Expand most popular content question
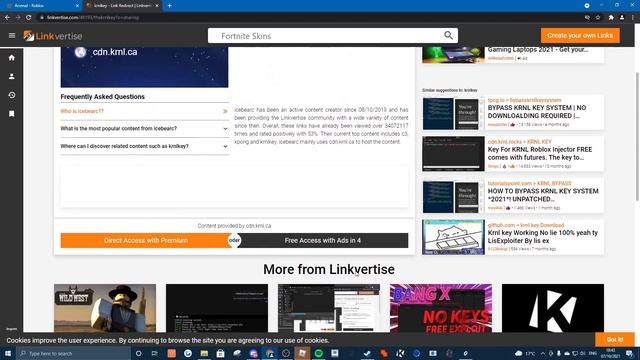Viewport: 640px width, 360px height. [144, 129]
